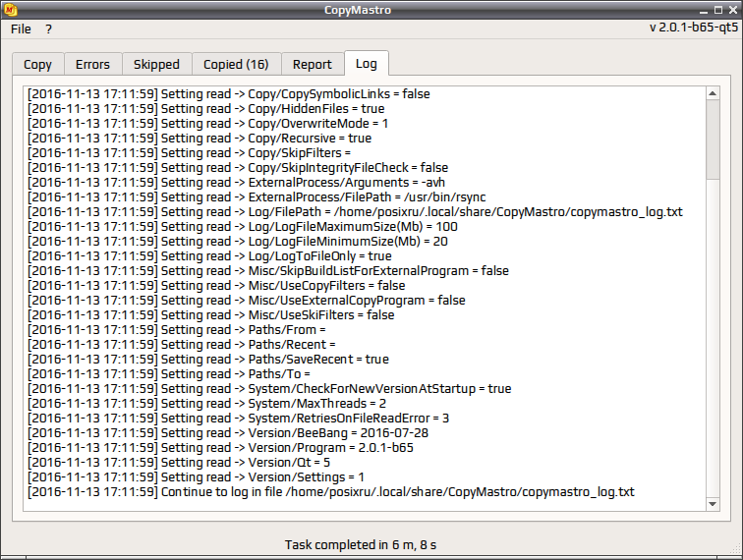Click the Misc/UseExternalCopyProgram = false line

(247, 300)
